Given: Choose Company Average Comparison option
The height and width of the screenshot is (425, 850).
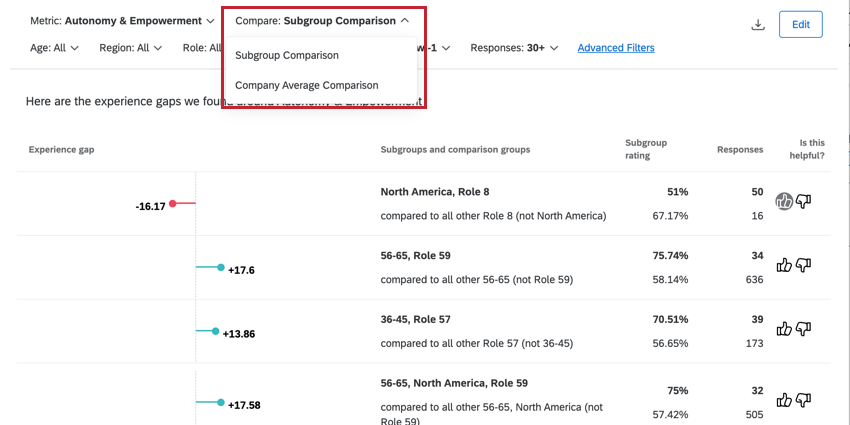Looking at the screenshot, I should point(307,85).
